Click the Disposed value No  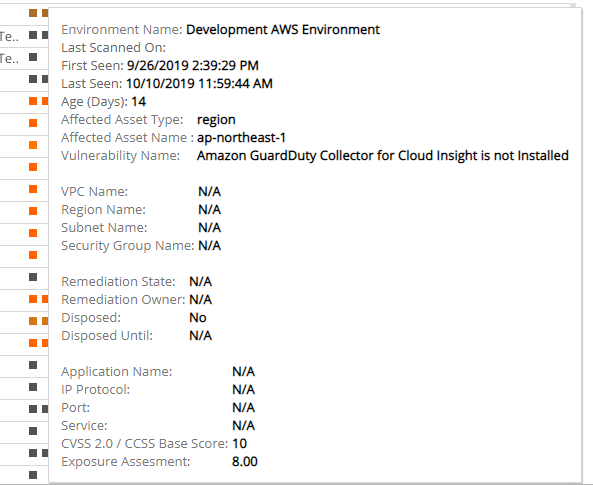pyautogui.click(x=198, y=317)
